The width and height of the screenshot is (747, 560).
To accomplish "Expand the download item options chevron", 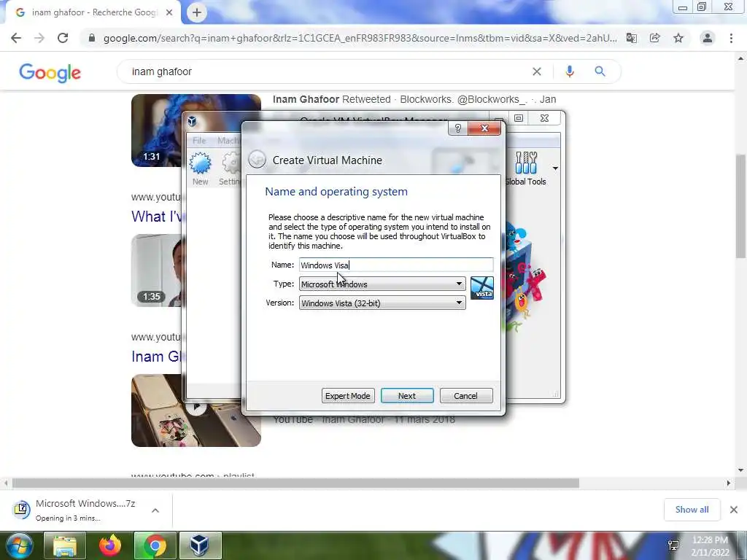I will (x=155, y=510).
